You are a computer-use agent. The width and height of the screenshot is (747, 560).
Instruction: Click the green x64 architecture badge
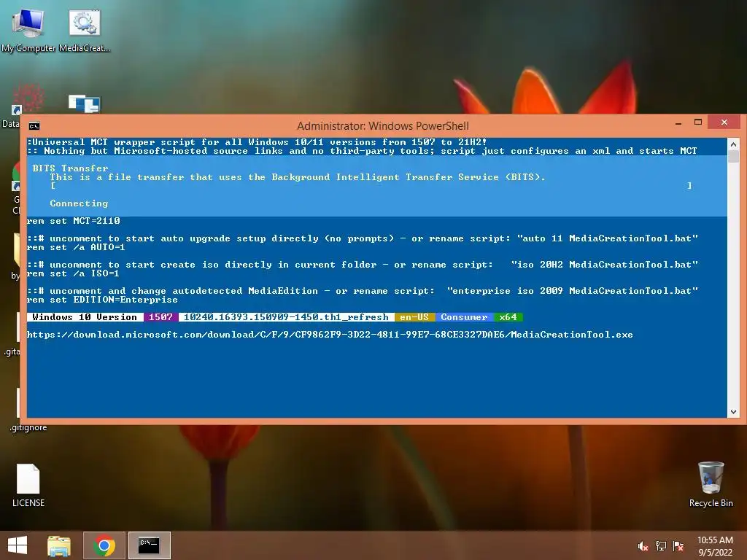coord(508,317)
